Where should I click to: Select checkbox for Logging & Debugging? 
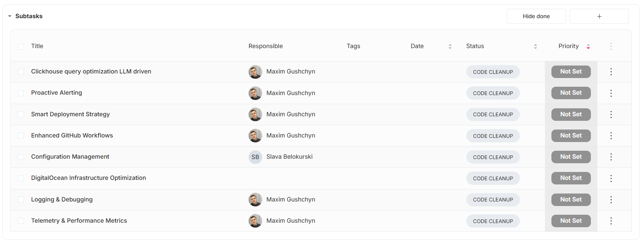[x=21, y=200]
